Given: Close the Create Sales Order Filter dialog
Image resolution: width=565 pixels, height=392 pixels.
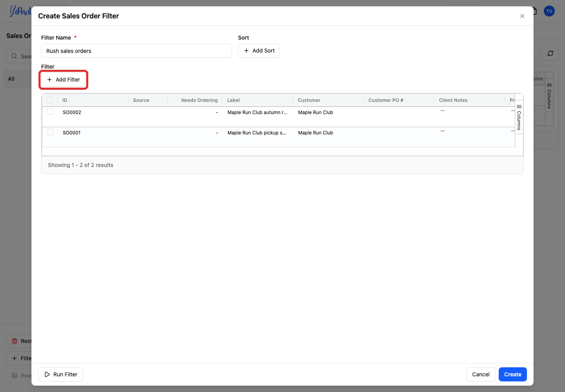Looking at the screenshot, I should pos(522,16).
